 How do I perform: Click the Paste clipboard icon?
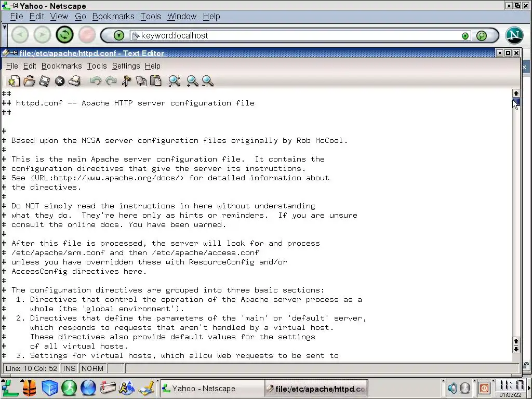point(156,81)
